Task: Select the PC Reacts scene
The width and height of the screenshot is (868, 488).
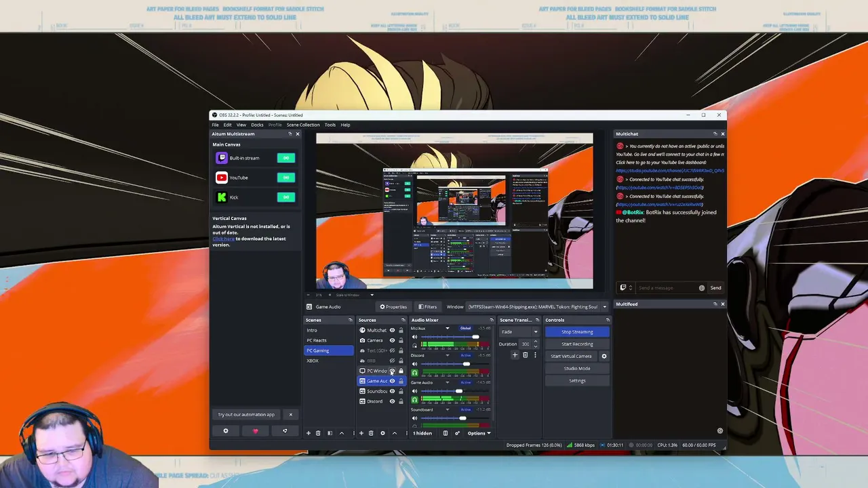Action: pyautogui.click(x=329, y=340)
